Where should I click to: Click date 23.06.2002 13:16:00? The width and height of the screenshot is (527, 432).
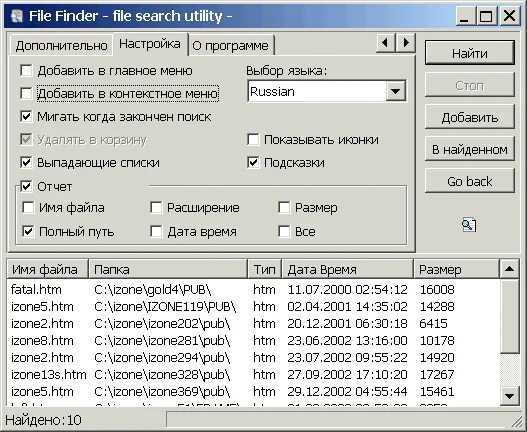click(347, 341)
